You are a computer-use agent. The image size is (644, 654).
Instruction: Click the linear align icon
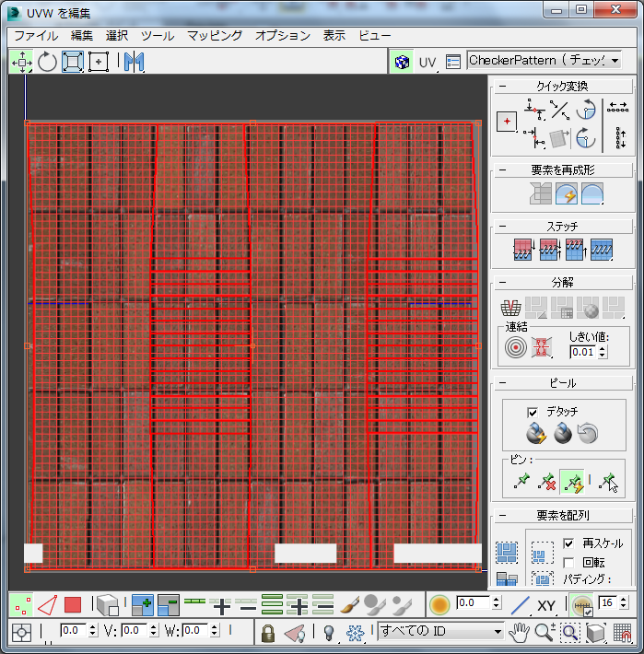(559, 110)
